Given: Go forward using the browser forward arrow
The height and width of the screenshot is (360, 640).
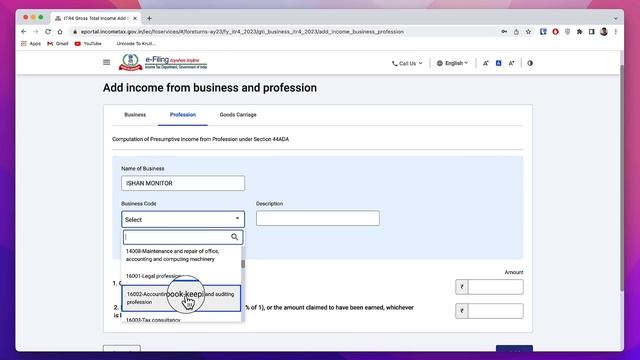Looking at the screenshot, I should click(x=36, y=31).
